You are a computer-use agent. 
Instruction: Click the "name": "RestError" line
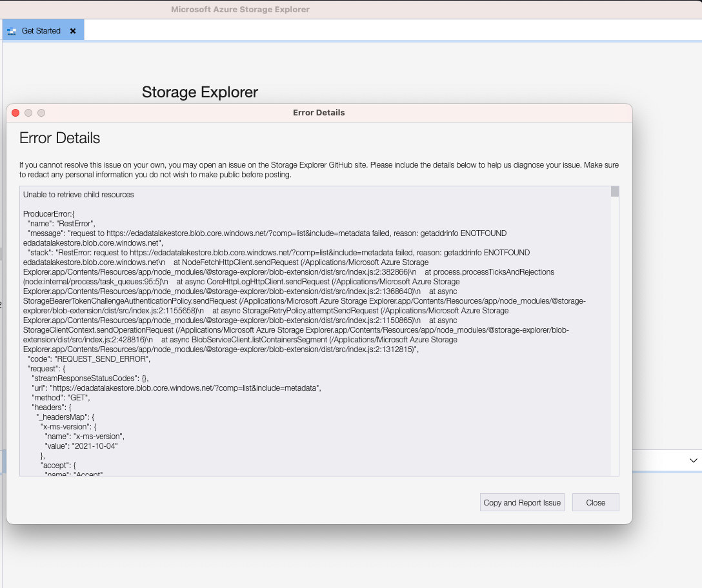click(x=62, y=224)
